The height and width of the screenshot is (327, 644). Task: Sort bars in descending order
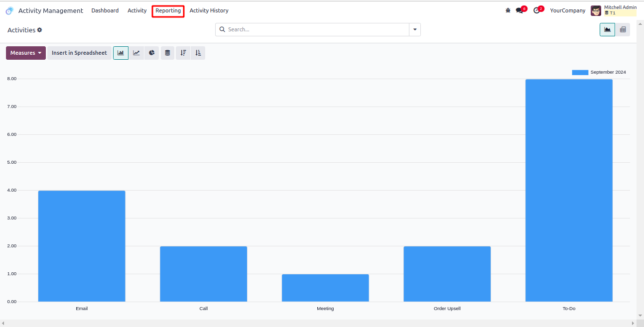[183, 53]
